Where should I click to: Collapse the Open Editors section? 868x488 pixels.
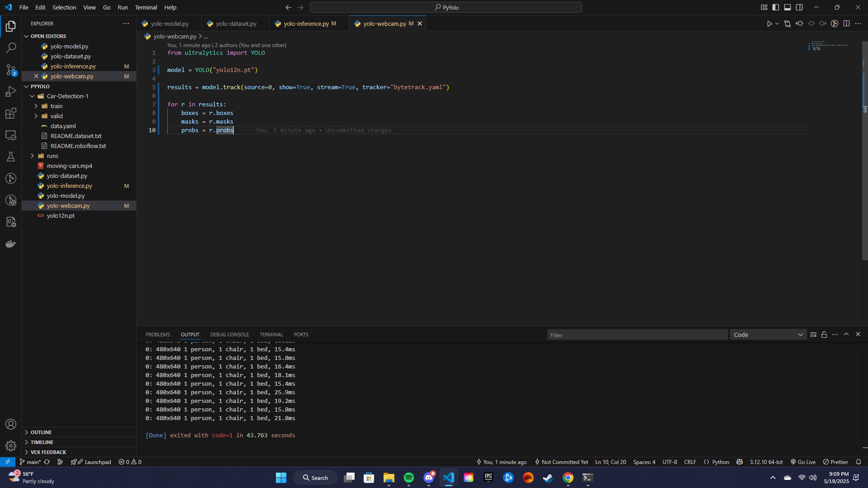pyautogui.click(x=26, y=36)
